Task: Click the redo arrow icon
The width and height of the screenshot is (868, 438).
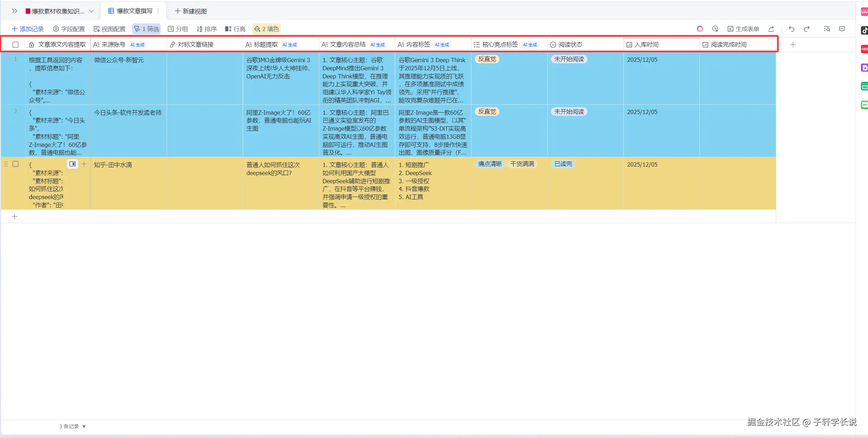Action: (x=807, y=29)
